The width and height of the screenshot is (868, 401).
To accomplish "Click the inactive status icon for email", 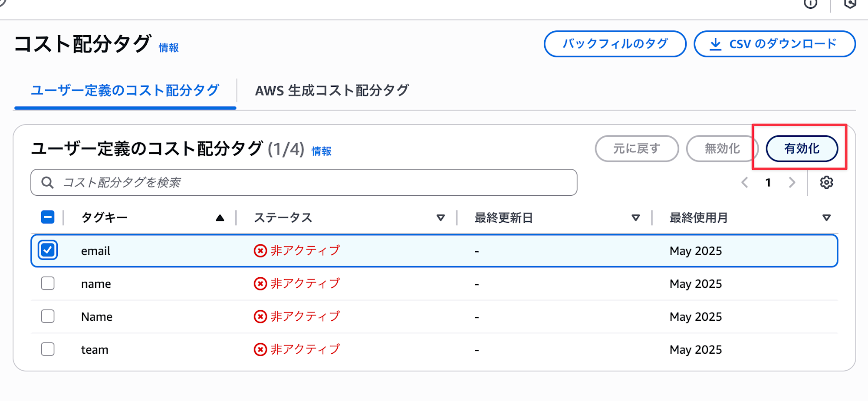I will (x=260, y=251).
